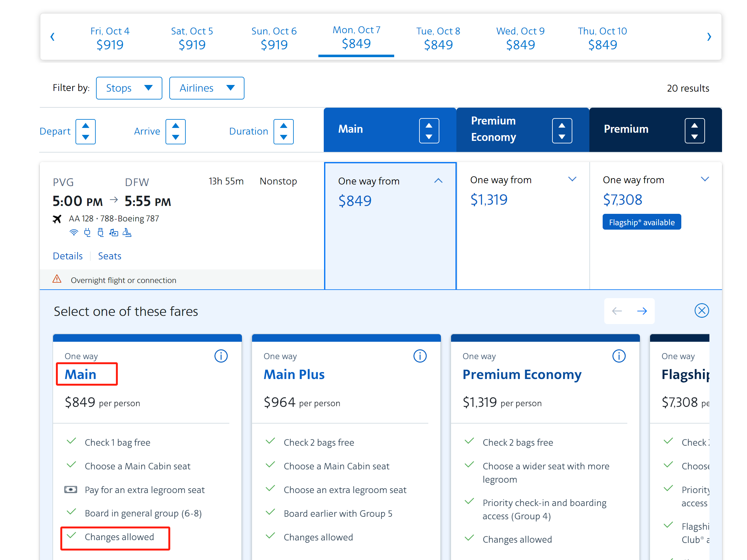Go to the next week of dates
The image size is (747, 560).
pyautogui.click(x=709, y=37)
